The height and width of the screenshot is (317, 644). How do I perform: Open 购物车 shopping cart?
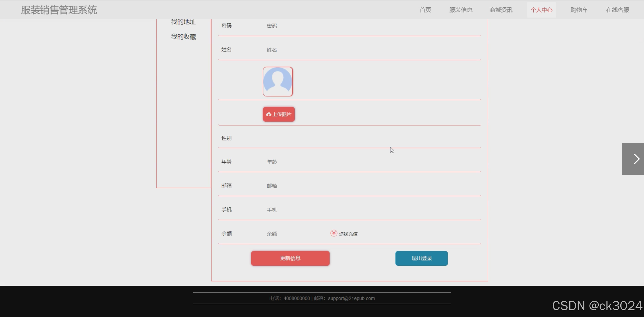pyautogui.click(x=579, y=10)
